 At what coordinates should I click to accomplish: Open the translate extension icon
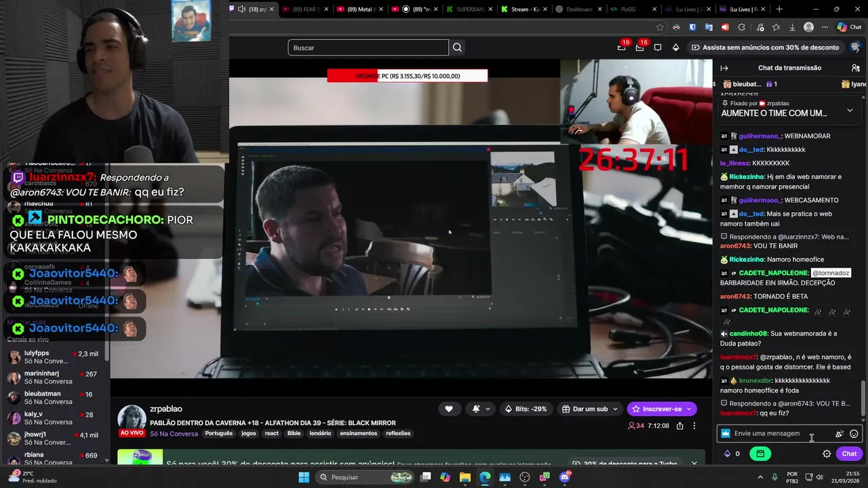709,27
